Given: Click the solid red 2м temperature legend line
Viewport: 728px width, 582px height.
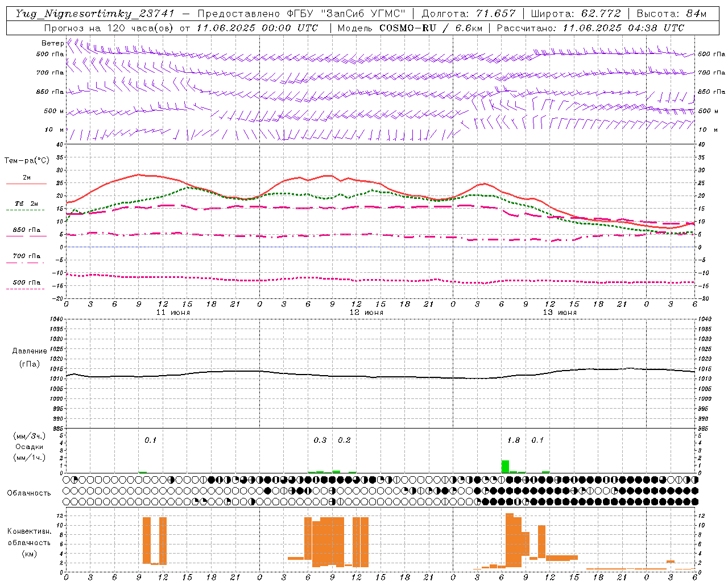Looking at the screenshot, I should (x=26, y=184).
